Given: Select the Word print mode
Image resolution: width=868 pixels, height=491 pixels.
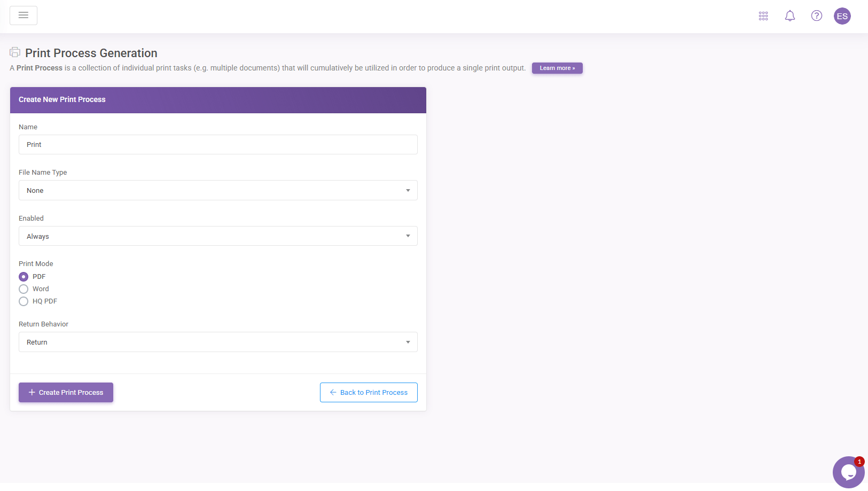Looking at the screenshot, I should pyautogui.click(x=24, y=289).
